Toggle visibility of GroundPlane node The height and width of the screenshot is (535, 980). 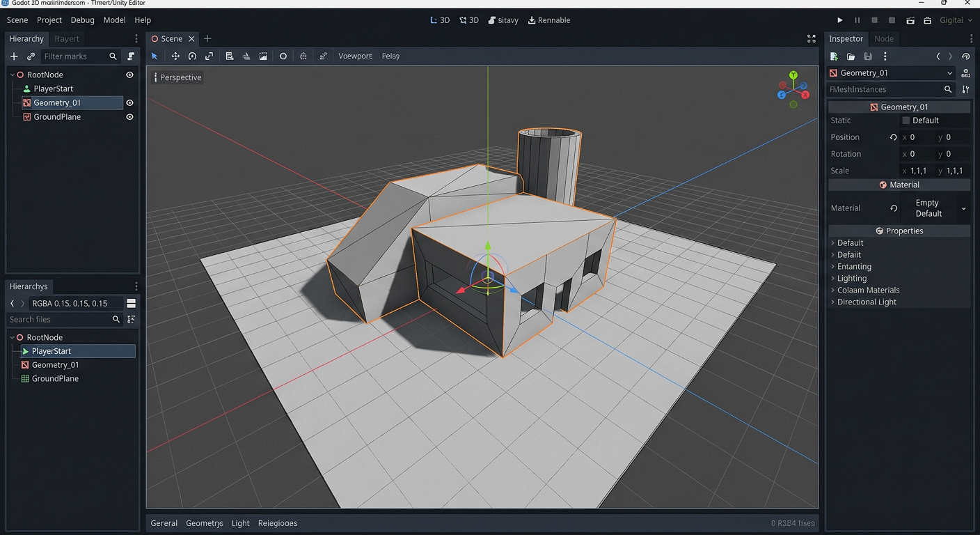[129, 117]
